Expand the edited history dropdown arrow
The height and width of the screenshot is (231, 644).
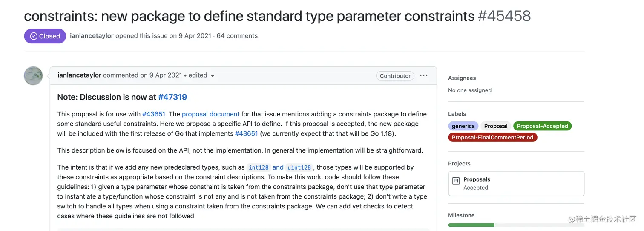tap(213, 76)
